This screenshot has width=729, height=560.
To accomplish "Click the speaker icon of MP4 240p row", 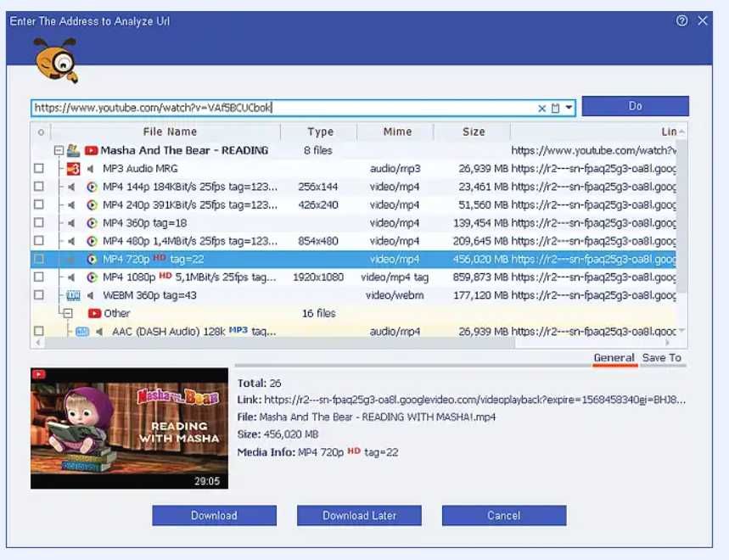I will tap(71, 205).
